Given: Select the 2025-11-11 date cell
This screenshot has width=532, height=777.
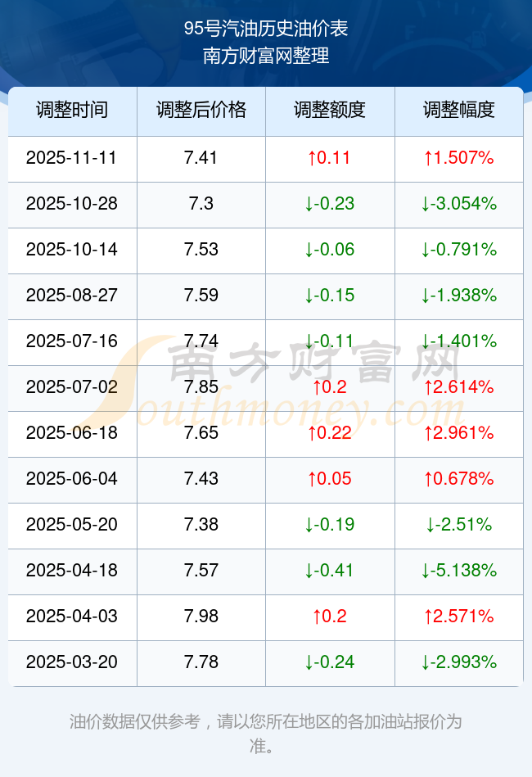Looking at the screenshot, I should pos(72,158).
